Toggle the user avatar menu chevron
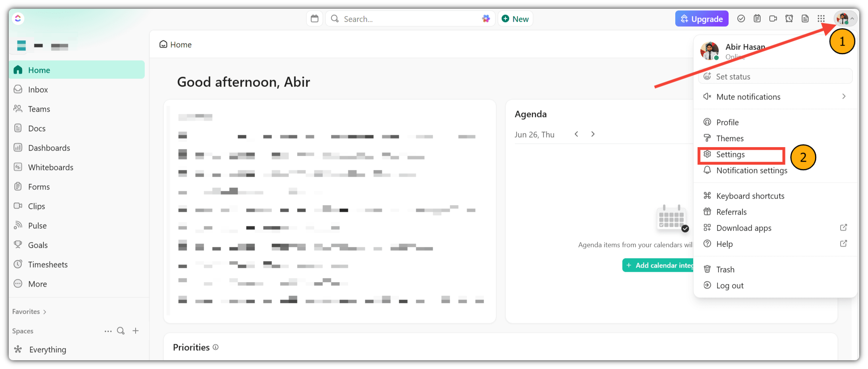 click(852, 18)
